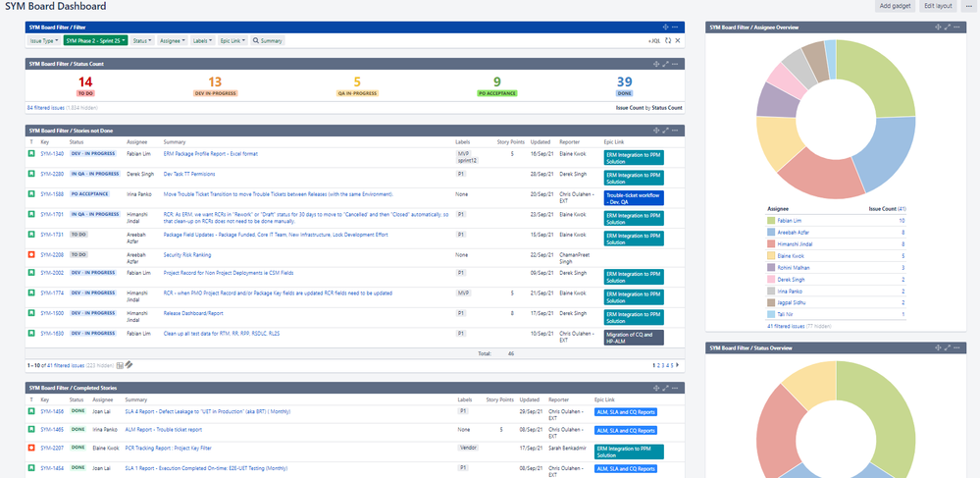
Task: Open Completed Stories gadget options menu
Action: pyautogui.click(x=675, y=388)
